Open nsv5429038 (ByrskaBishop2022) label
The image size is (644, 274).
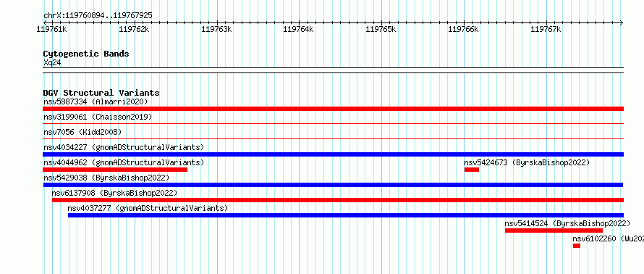point(106,178)
